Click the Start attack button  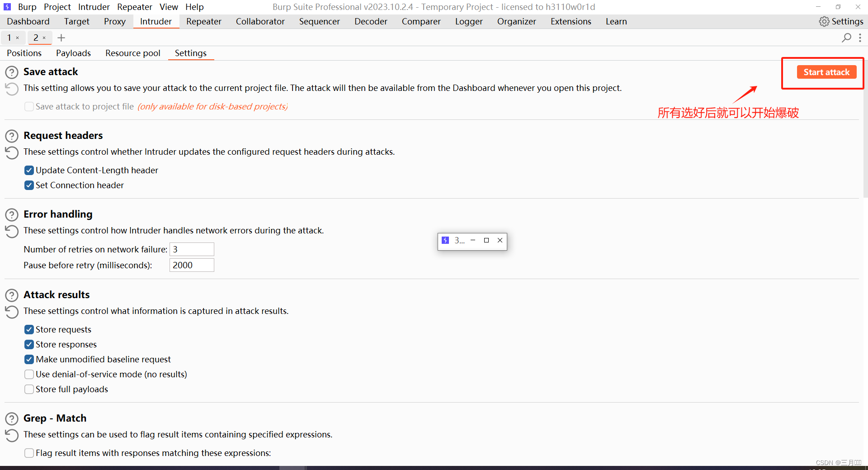[x=826, y=72]
